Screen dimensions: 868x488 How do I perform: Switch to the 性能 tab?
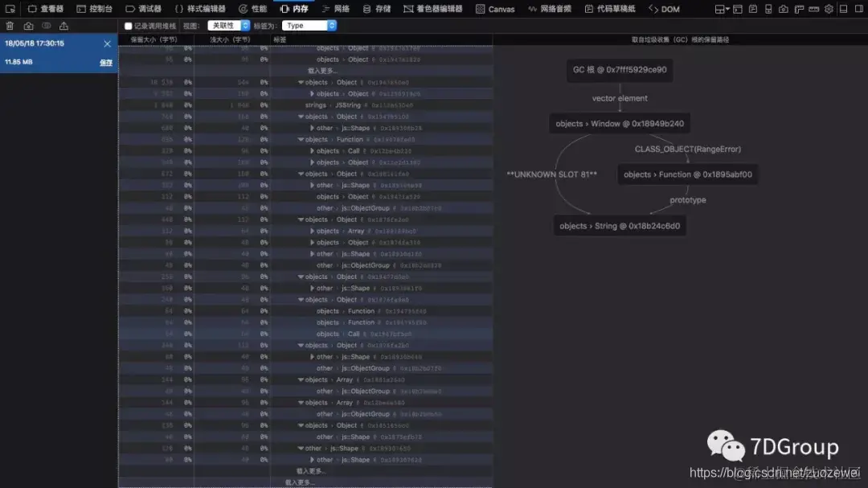pyautogui.click(x=252, y=9)
